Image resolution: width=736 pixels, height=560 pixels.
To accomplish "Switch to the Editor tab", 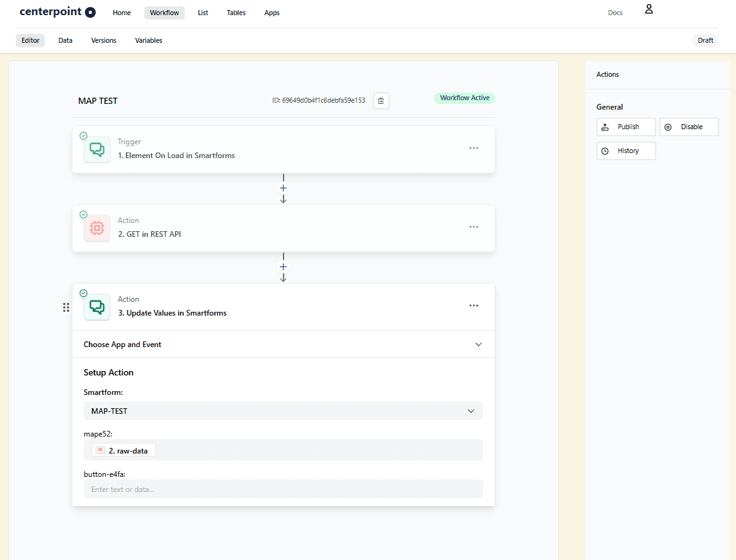I will tap(30, 40).
